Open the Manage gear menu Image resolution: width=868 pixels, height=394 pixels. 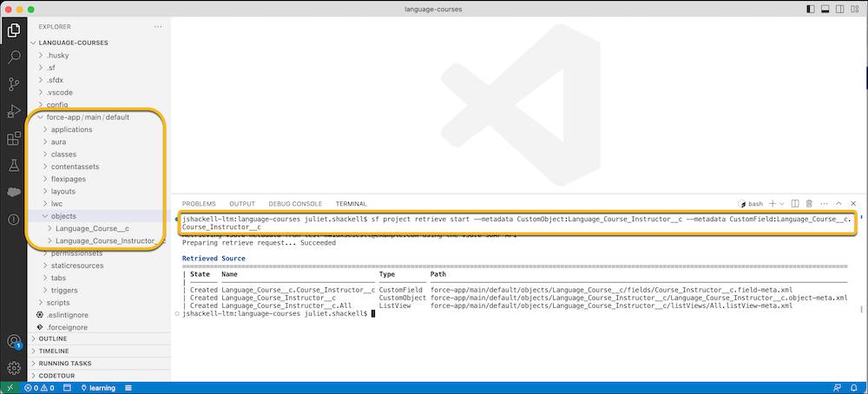(14, 368)
